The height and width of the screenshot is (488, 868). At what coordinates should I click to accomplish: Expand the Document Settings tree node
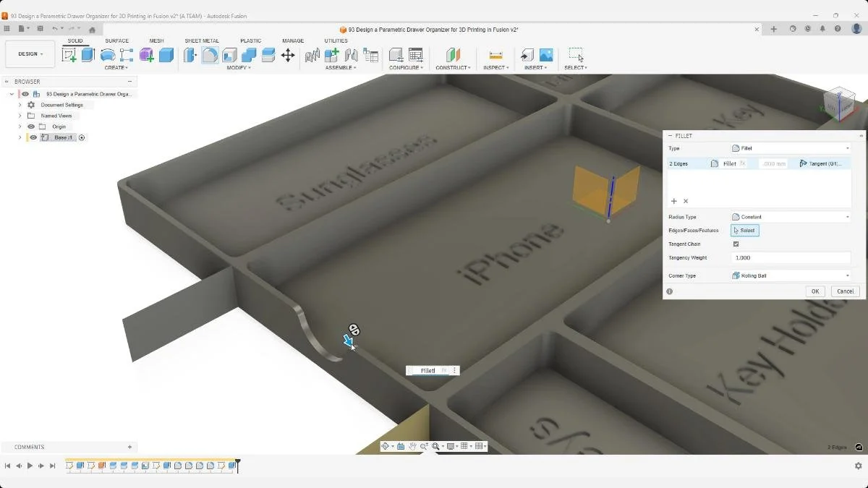[20, 105]
